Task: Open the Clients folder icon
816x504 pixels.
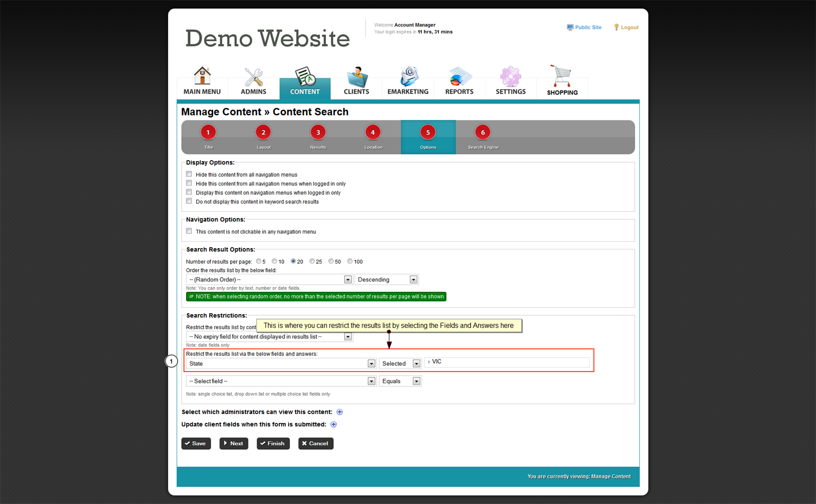Action: [x=357, y=77]
